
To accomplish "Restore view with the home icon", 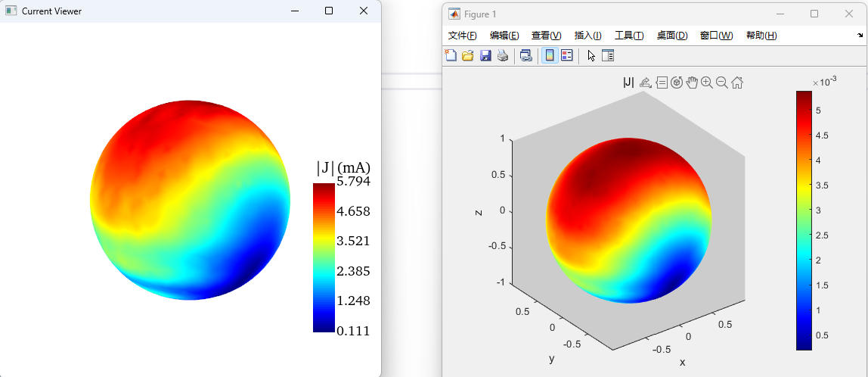I will tap(737, 83).
